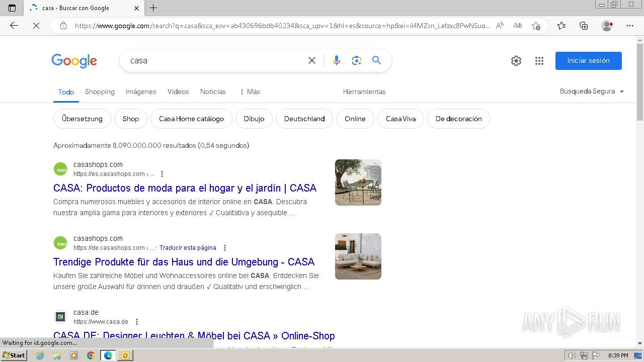
Task: Click casashops favicon of first result
Action: click(x=60, y=169)
